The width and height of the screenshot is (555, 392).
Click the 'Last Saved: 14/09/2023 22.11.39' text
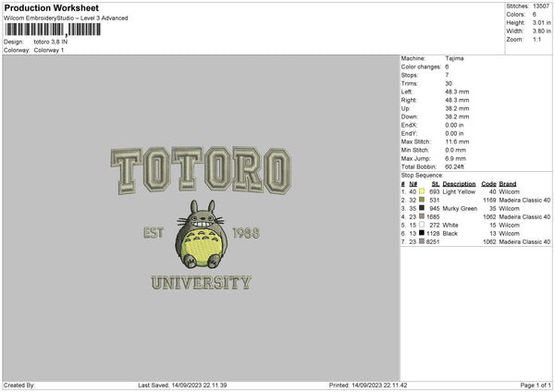point(182,385)
